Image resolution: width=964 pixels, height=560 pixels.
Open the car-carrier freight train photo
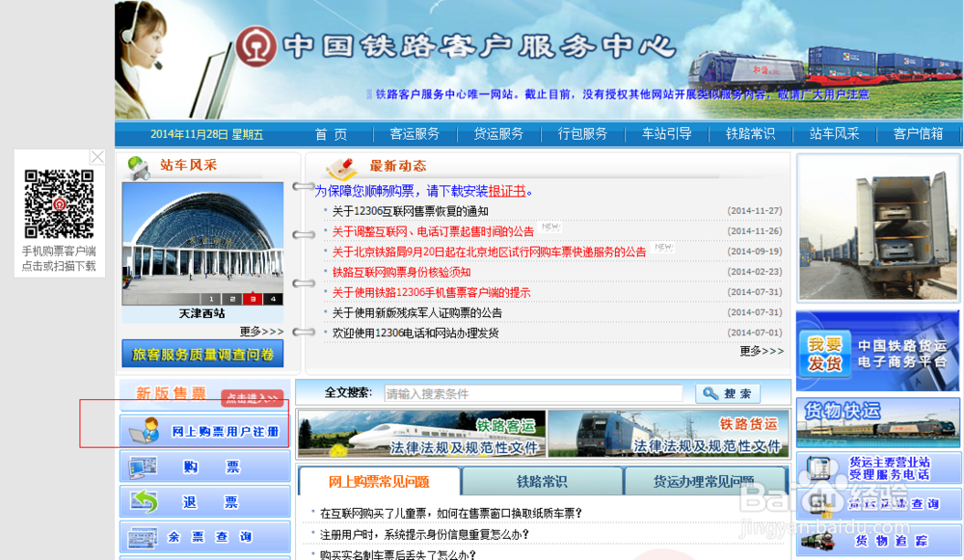(x=878, y=228)
